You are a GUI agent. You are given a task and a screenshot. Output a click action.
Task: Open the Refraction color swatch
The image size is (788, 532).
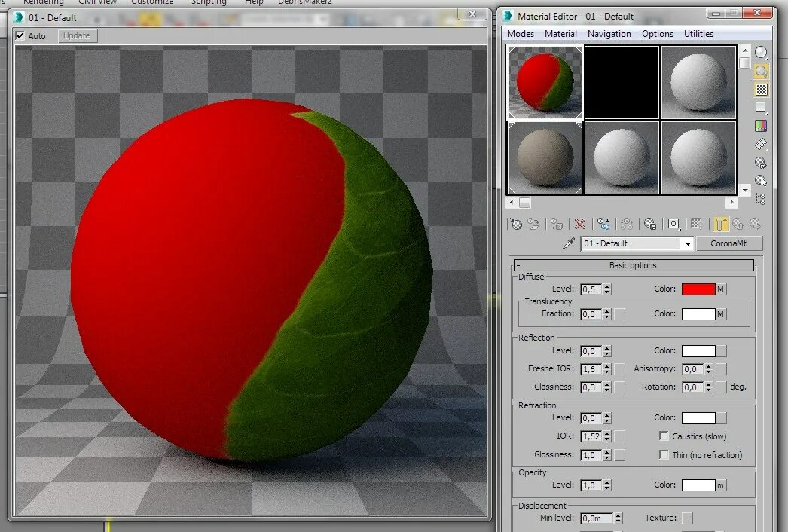(x=698, y=418)
